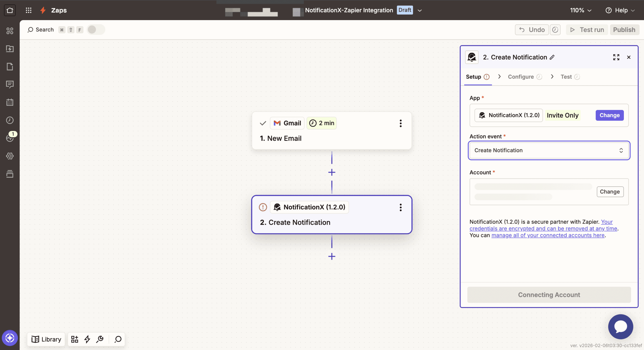This screenshot has width=644, height=350.
Task: Open manage all connected accounts link
Action: point(548,235)
